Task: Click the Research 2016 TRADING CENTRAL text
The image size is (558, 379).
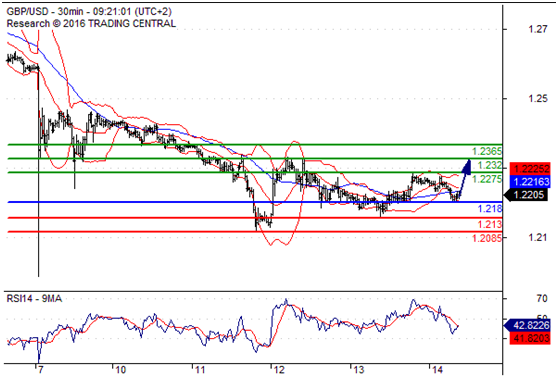Action: click(x=91, y=23)
